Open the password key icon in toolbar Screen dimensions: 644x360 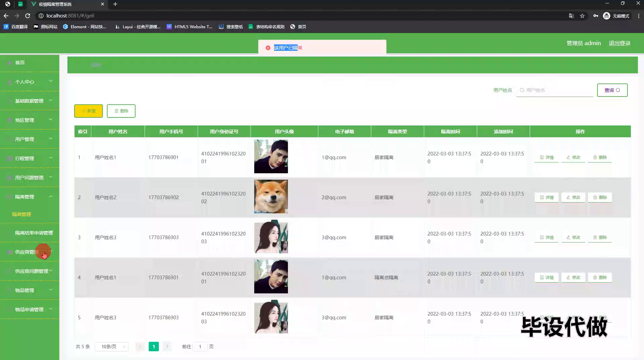point(596,16)
